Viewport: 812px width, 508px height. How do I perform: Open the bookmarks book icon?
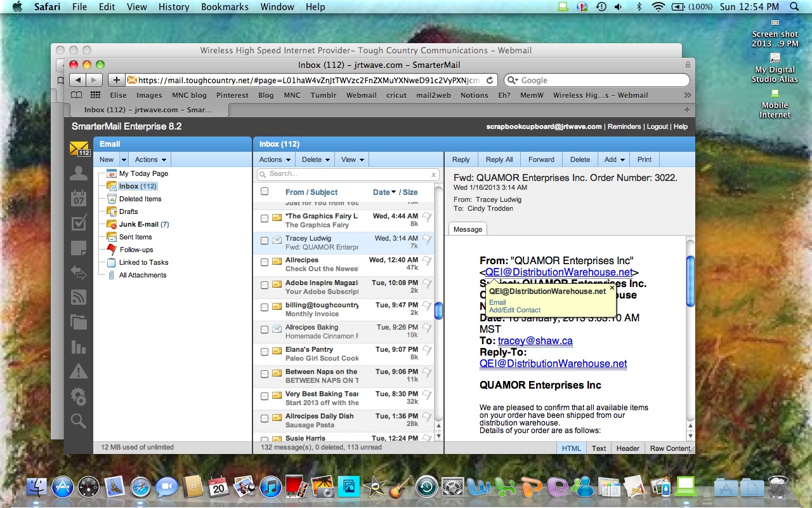click(x=77, y=95)
